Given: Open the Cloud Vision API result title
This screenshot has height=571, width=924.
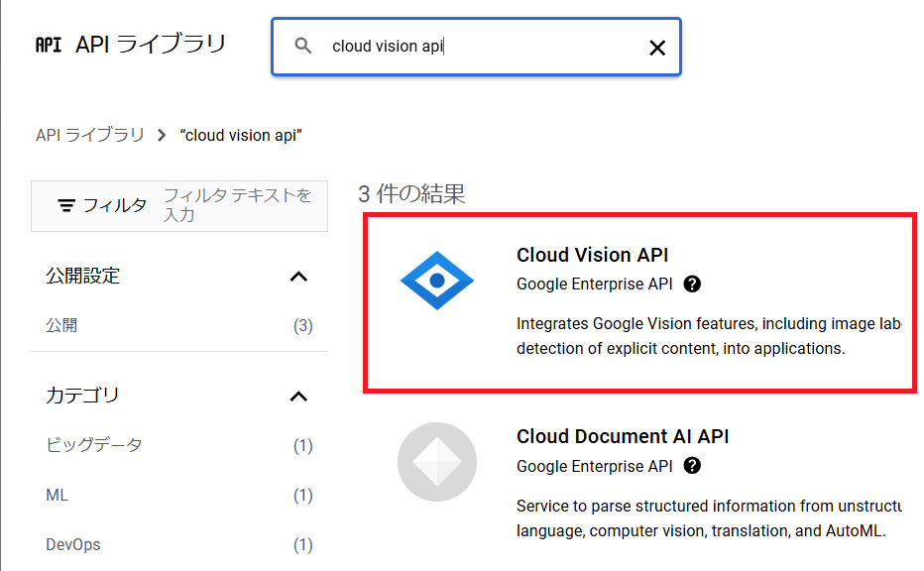Looking at the screenshot, I should pos(592,255).
